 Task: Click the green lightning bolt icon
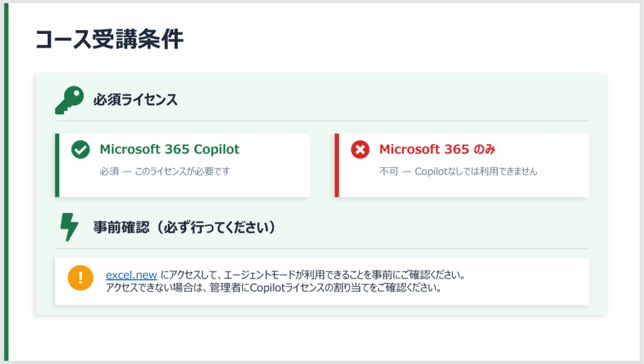pyautogui.click(x=68, y=227)
